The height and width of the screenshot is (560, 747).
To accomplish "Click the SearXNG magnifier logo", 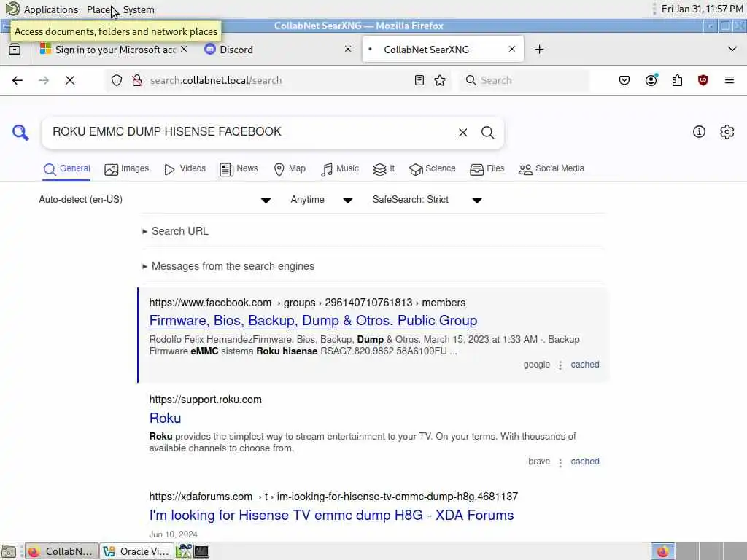I will coord(20,133).
